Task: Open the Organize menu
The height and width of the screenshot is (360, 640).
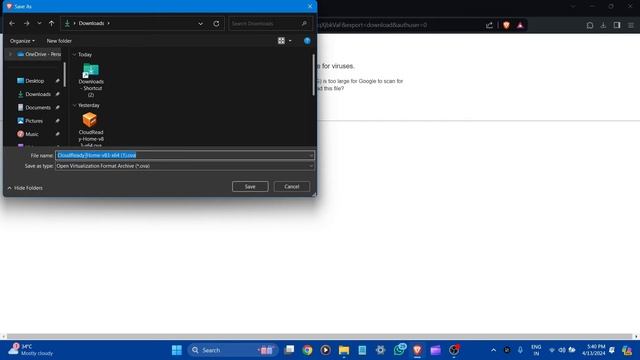Action: pos(22,41)
